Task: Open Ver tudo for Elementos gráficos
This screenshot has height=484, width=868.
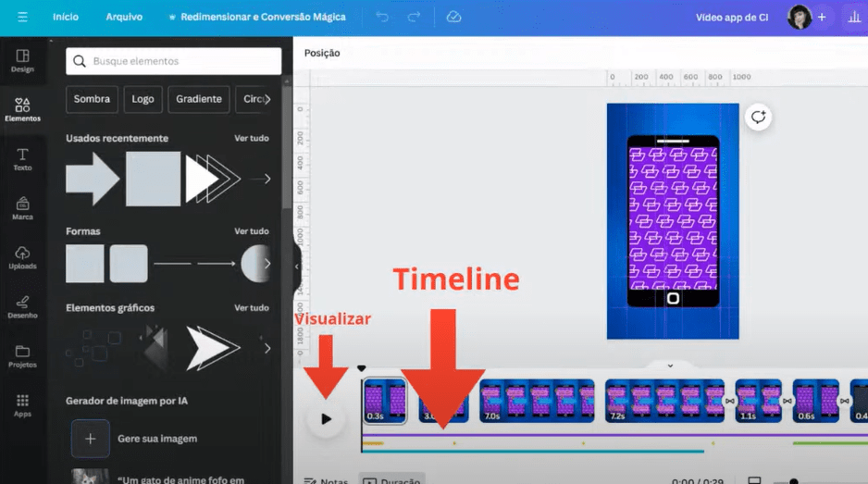Action: (252, 307)
